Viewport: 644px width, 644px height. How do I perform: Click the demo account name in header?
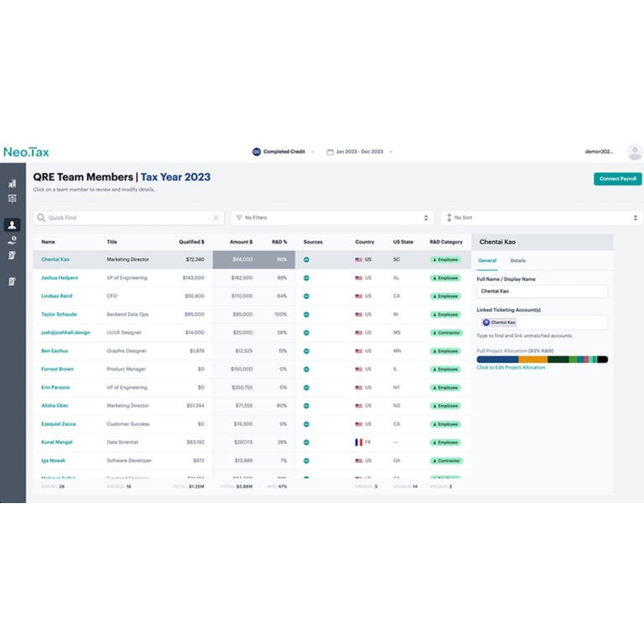599,152
